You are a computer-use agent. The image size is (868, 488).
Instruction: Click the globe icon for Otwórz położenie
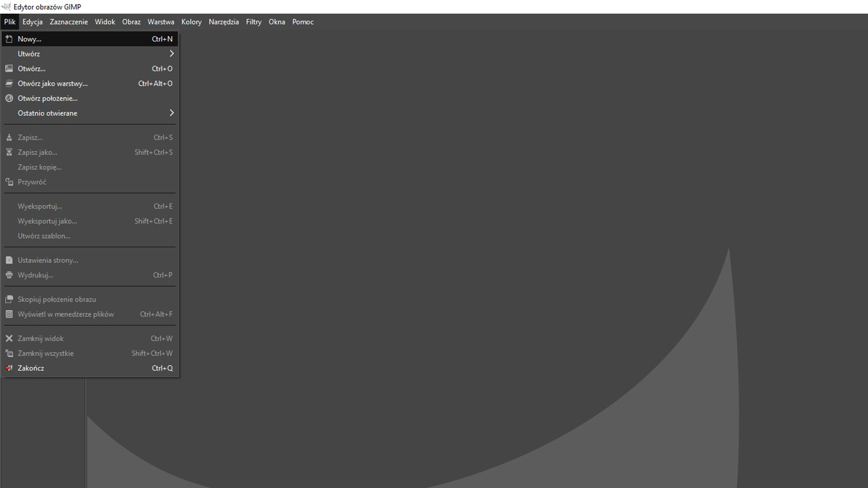pyautogui.click(x=9, y=98)
